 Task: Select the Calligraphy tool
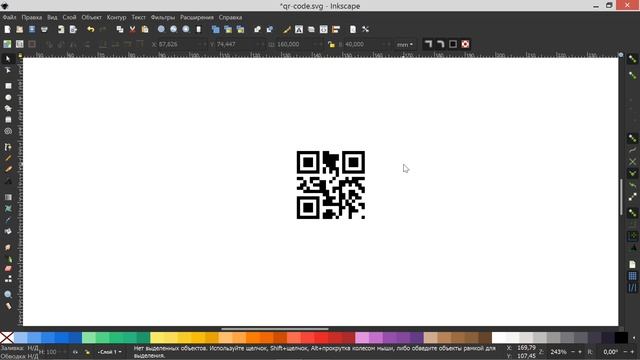pyautogui.click(x=8, y=169)
